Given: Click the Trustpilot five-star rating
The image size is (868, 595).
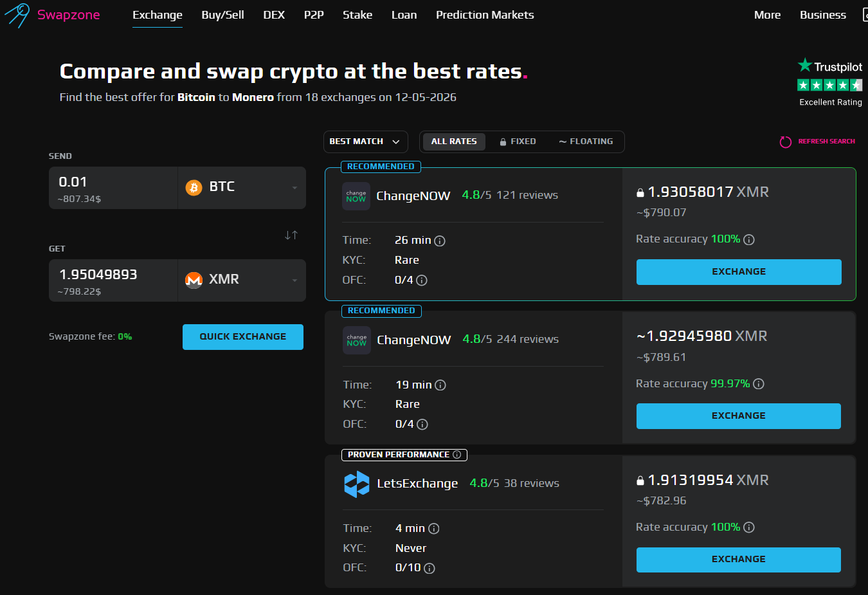Looking at the screenshot, I should click(x=830, y=85).
